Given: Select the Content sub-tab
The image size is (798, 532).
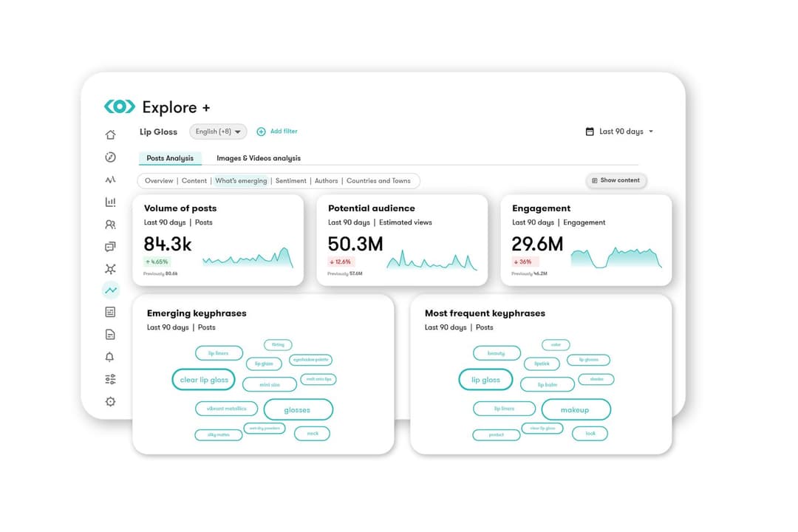Looking at the screenshot, I should tap(194, 181).
